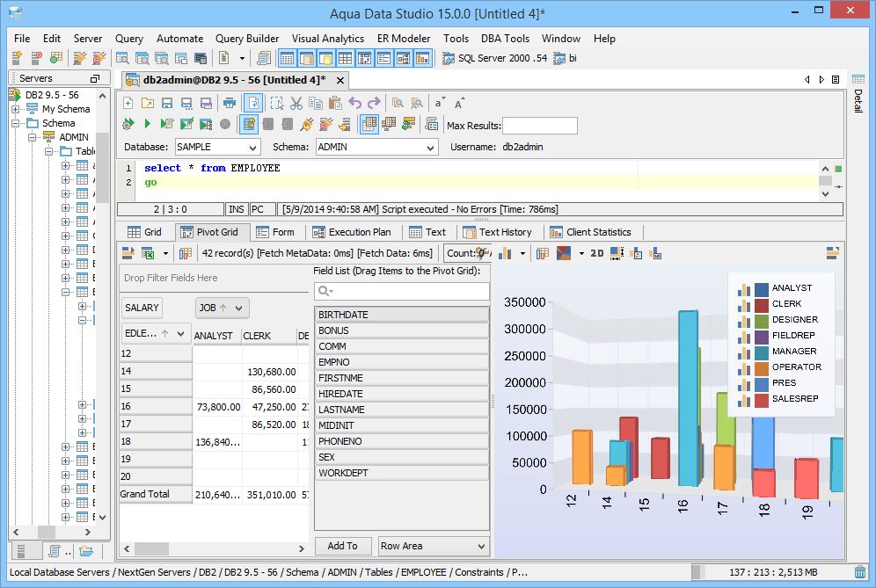Viewport: 876px width, 588px height.
Task: Click the gear-and-arrows execute icon
Action: (x=128, y=123)
